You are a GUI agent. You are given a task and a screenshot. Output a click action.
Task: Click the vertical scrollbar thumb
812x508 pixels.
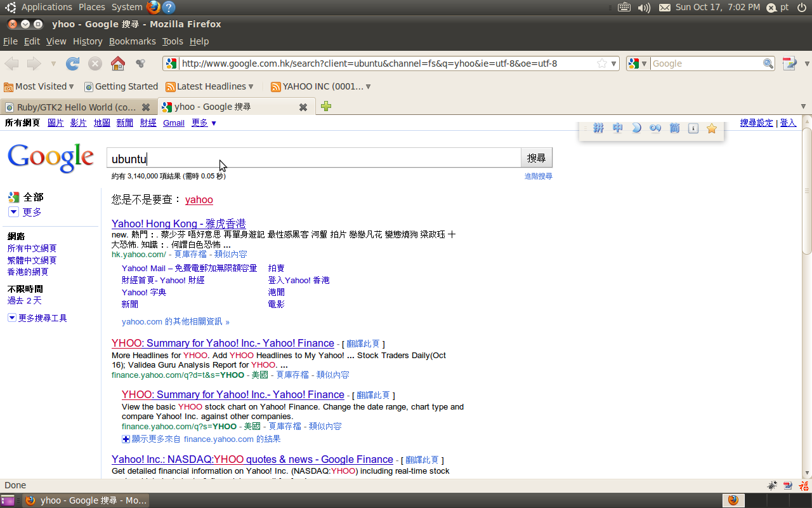click(807, 190)
